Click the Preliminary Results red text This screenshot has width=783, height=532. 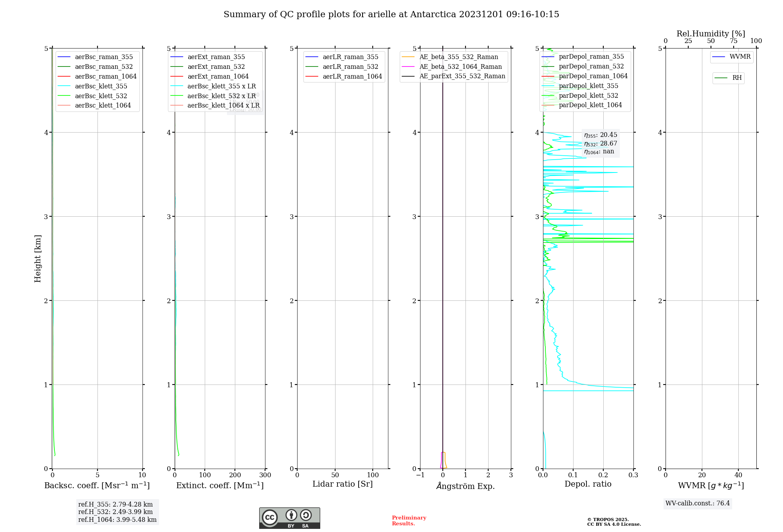click(409, 520)
